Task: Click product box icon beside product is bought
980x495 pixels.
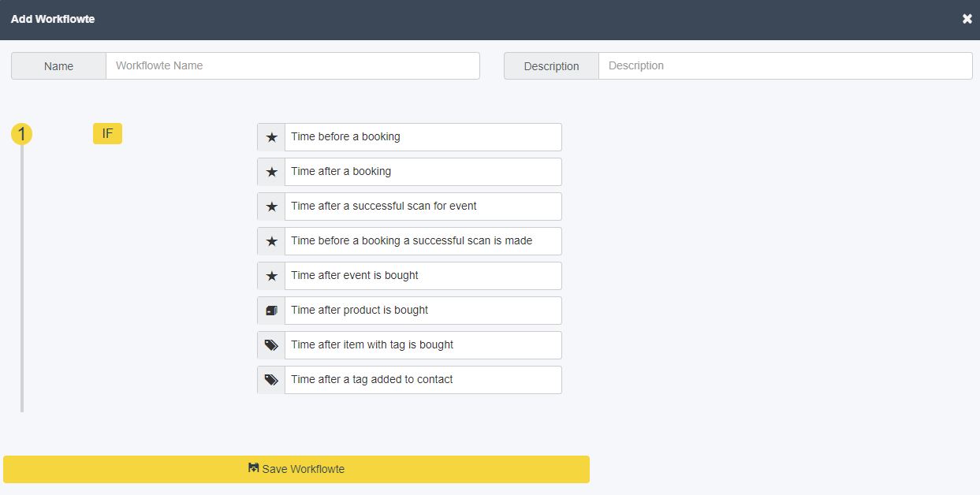Action: pos(271,311)
